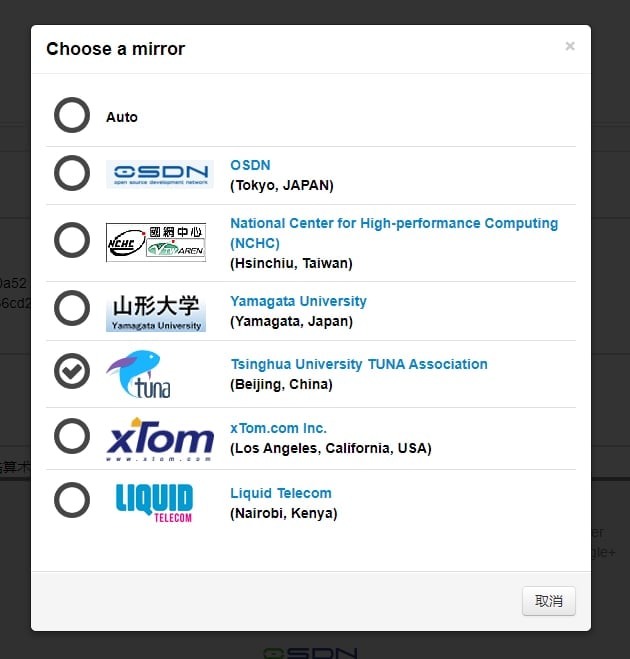Click the NCHC logo image
This screenshot has height=659, width=630.
156,242
